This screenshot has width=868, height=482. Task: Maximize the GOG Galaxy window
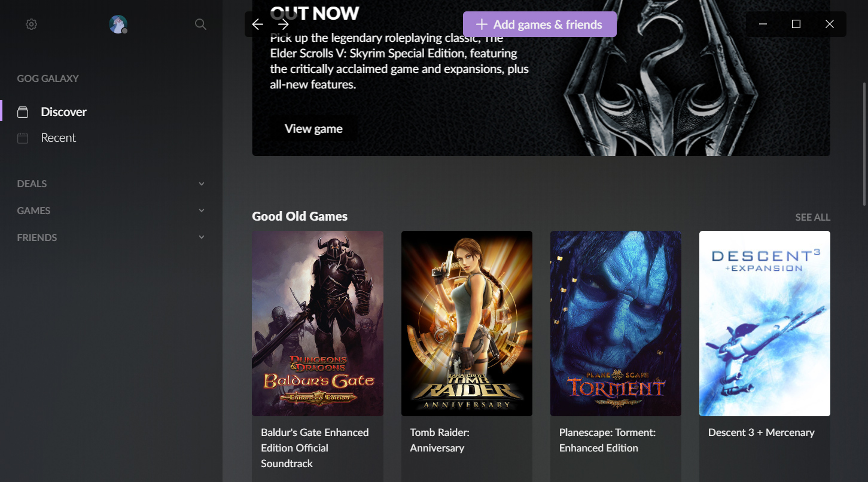click(x=796, y=25)
